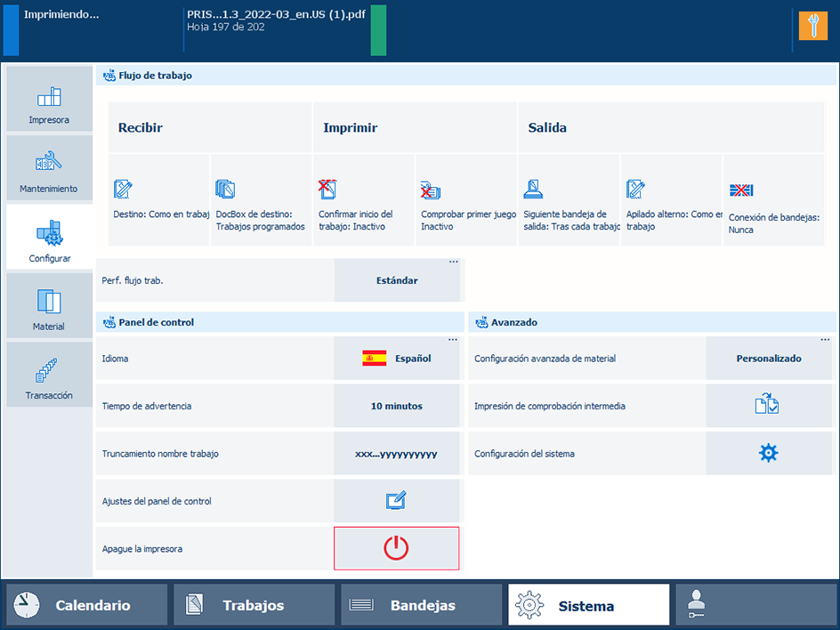Open the Material sidebar section
840x630 pixels.
tap(49, 305)
